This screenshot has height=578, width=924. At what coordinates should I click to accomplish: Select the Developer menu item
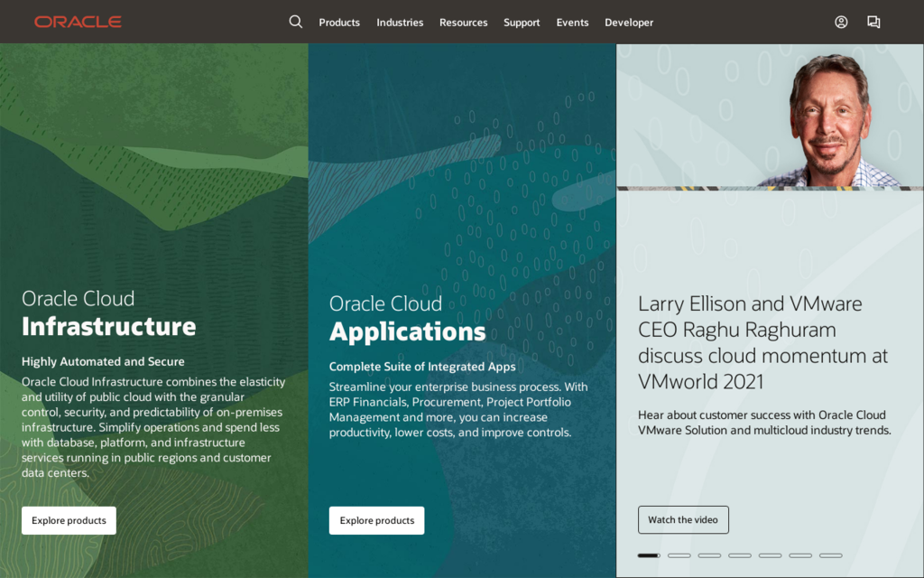(629, 23)
